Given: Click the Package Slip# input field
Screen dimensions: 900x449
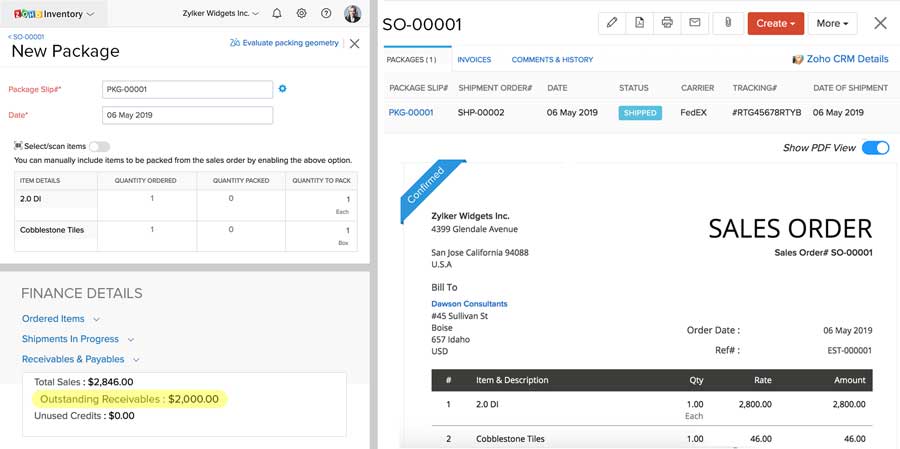Looking at the screenshot, I should coord(187,89).
